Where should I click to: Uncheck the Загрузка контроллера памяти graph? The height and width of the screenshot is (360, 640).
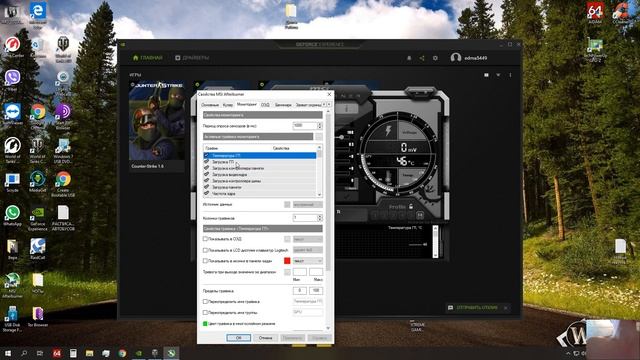click(207, 168)
